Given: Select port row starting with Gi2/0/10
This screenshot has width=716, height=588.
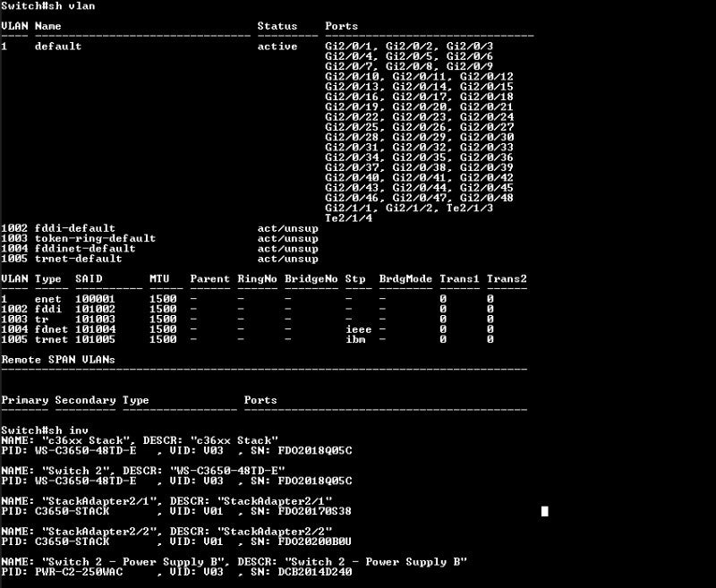Looking at the screenshot, I should pyautogui.click(x=419, y=77).
